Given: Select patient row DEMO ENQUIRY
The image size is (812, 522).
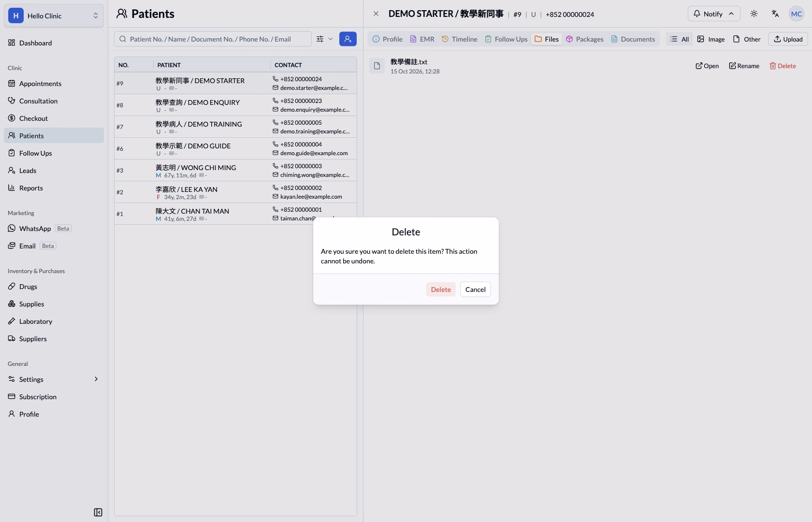Looking at the screenshot, I should click(235, 105).
